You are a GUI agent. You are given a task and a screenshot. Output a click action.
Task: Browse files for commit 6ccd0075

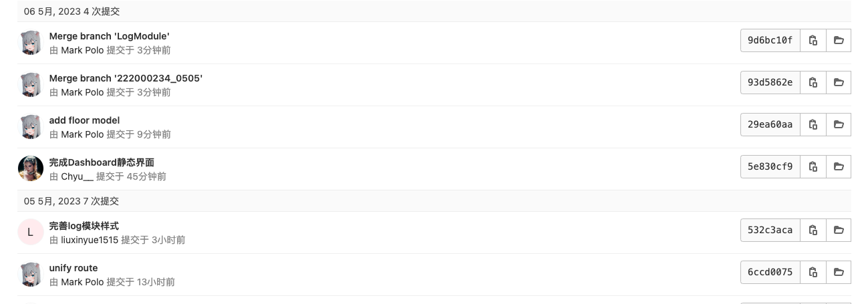pyautogui.click(x=839, y=273)
